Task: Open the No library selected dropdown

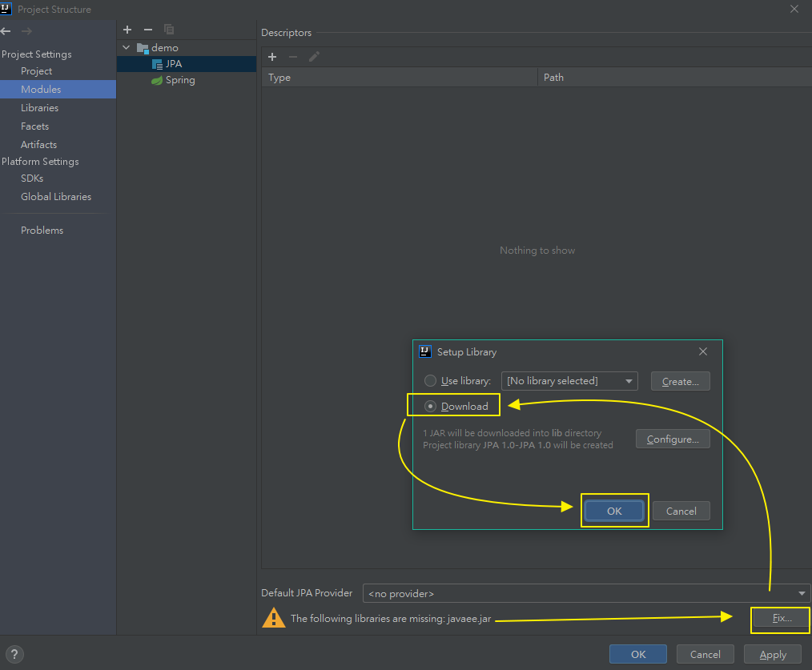Action: pos(569,381)
